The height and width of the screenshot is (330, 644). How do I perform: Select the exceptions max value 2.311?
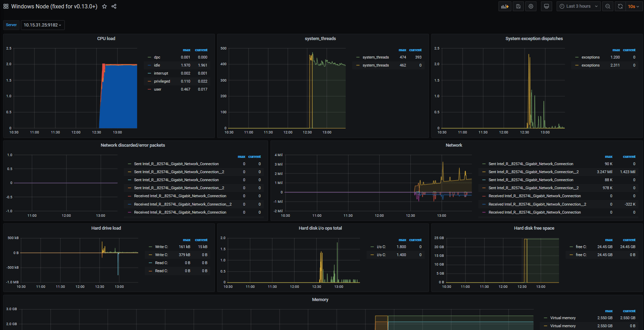point(615,65)
